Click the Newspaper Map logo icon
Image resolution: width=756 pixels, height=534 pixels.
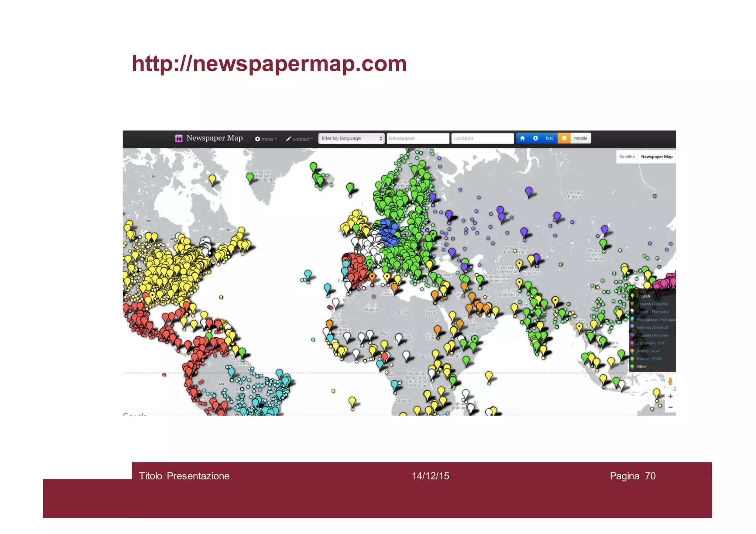179,138
